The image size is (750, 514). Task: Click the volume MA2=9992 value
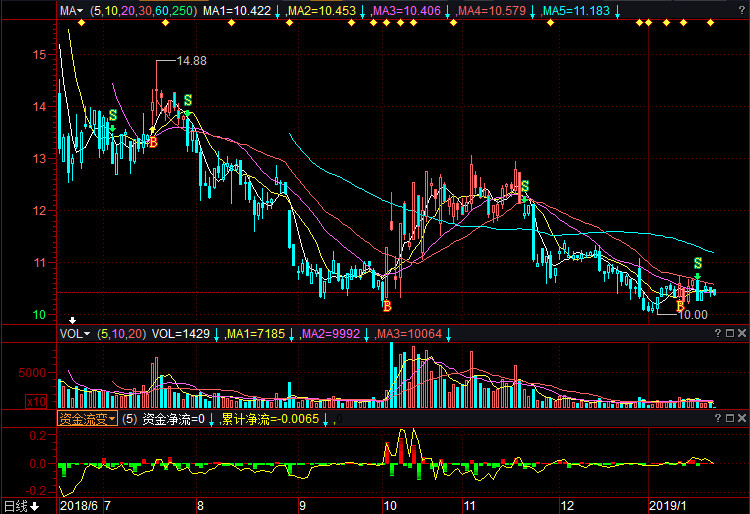(331, 334)
